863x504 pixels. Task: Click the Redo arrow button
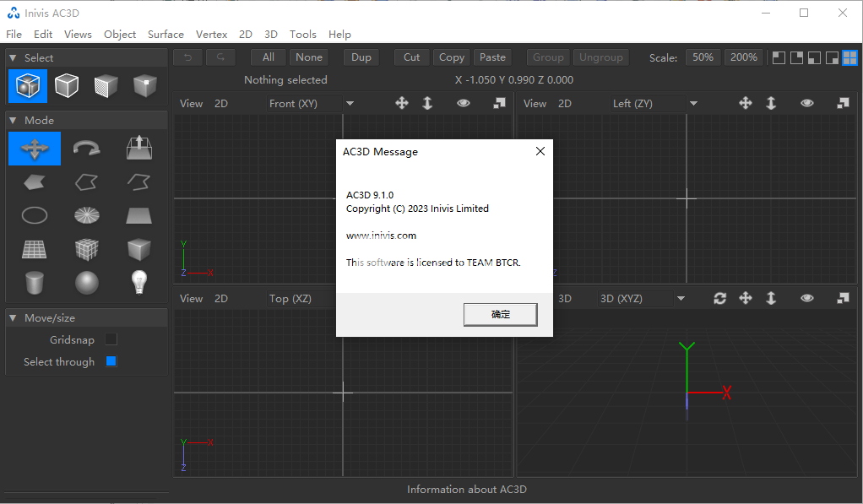[x=220, y=57]
